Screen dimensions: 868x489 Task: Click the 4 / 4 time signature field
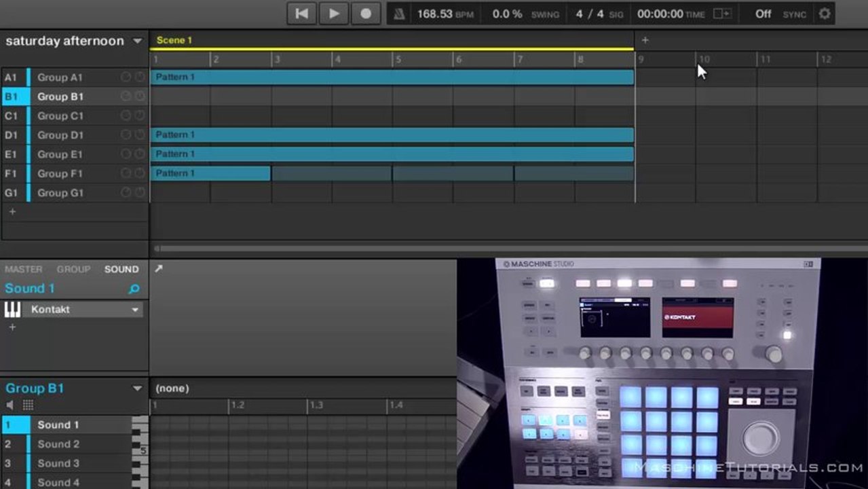[599, 14]
